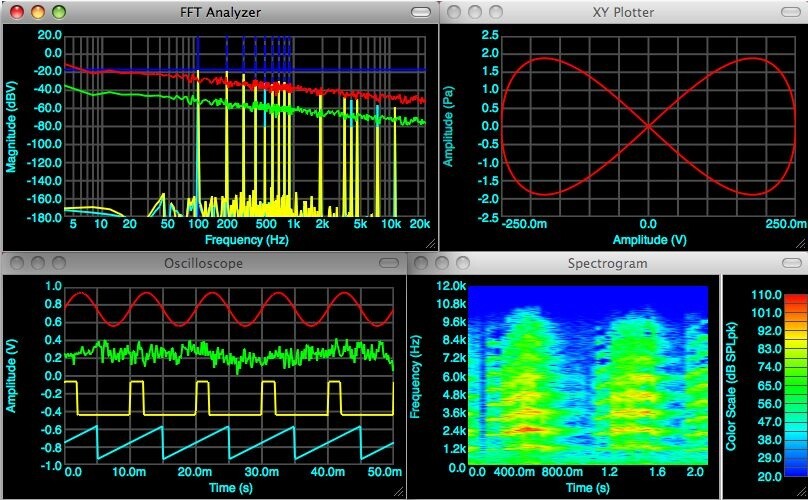
Task: Click Spectrogram 'Frequency (Hz)' vertical axis label
Action: tap(415, 377)
